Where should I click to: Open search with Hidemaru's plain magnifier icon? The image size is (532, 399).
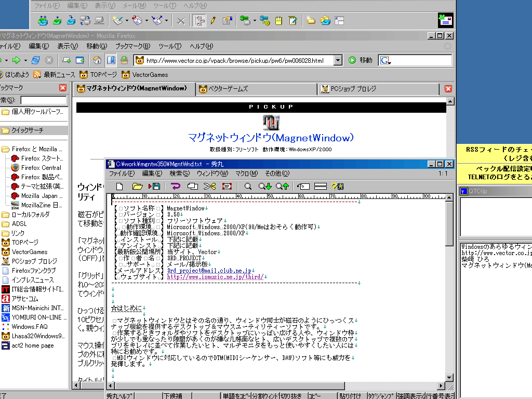coord(248,187)
